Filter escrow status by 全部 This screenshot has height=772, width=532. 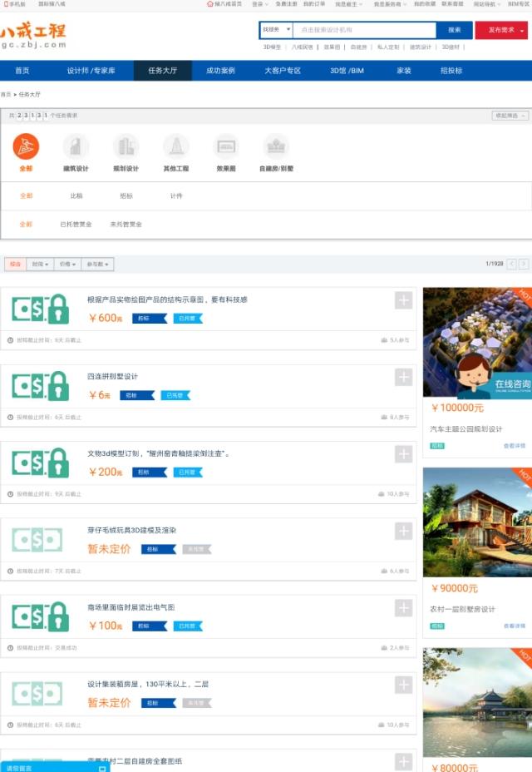click(x=26, y=225)
